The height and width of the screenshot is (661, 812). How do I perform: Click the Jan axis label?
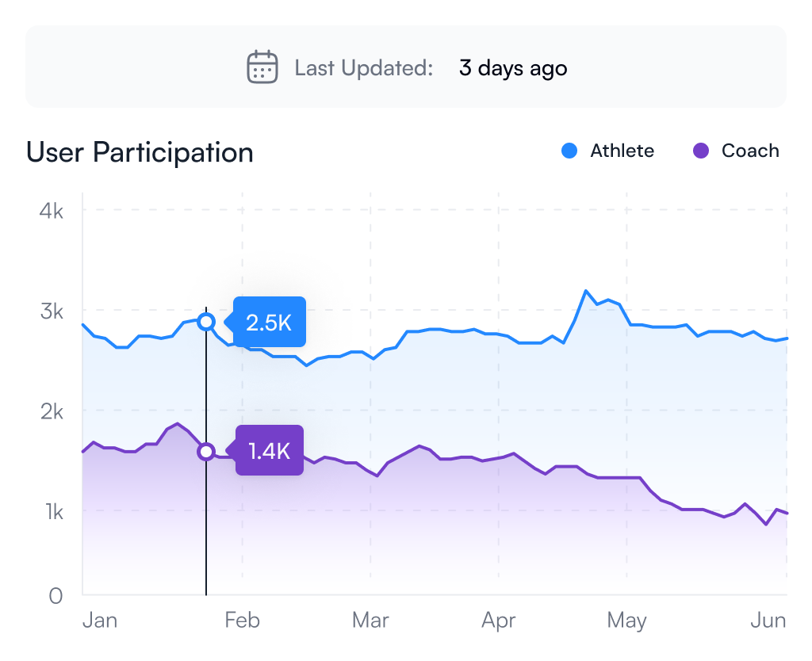[x=100, y=620]
